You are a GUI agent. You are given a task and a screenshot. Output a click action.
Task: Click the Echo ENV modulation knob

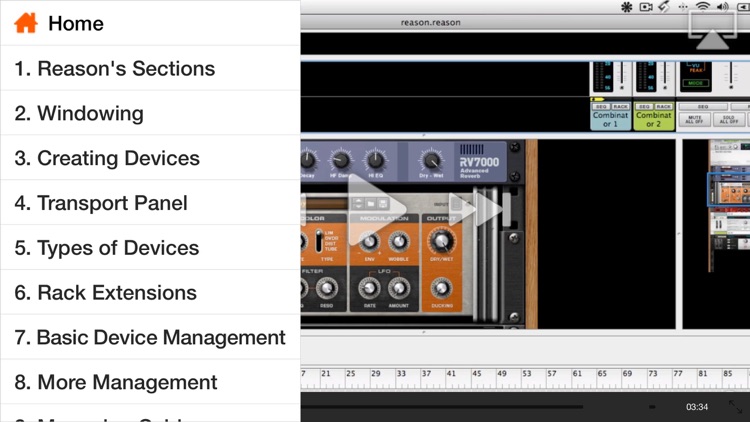click(369, 242)
